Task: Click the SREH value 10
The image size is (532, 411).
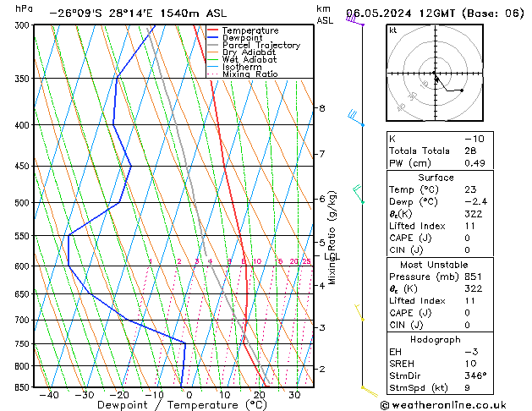Action: (x=470, y=364)
